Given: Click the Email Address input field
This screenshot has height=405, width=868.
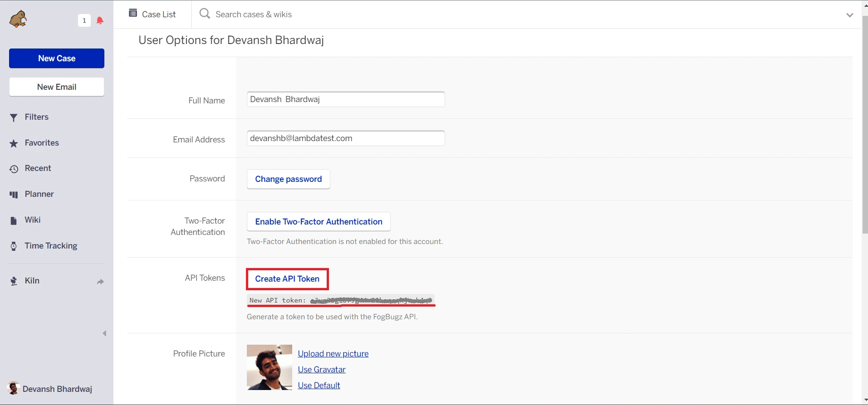Looking at the screenshot, I should point(345,138).
